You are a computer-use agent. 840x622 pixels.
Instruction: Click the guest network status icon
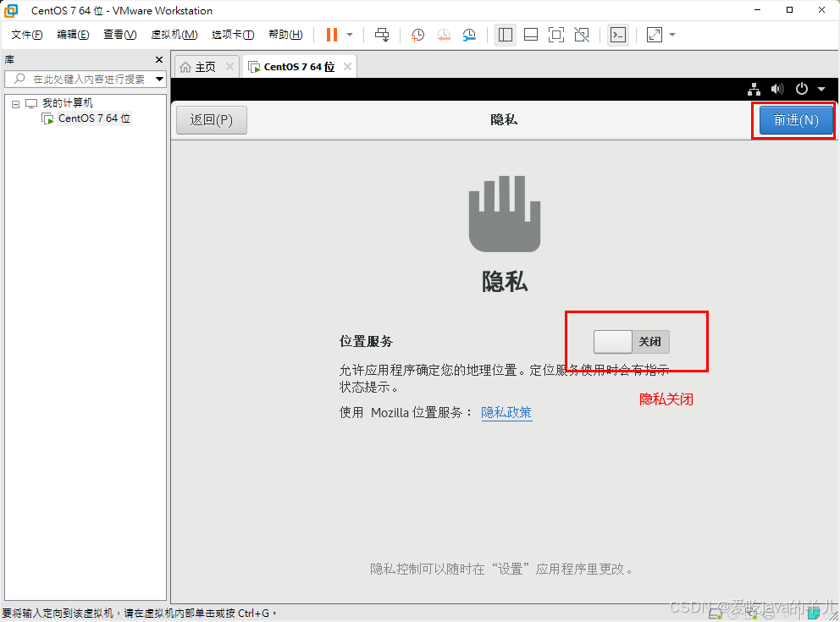(x=754, y=90)
